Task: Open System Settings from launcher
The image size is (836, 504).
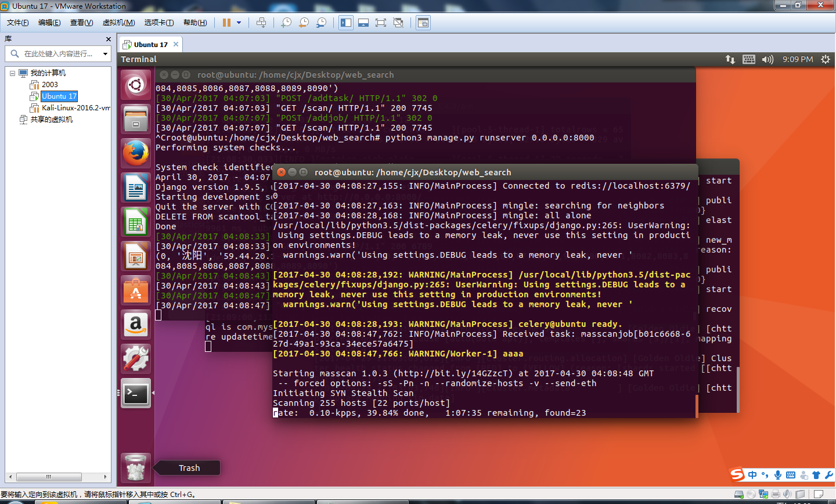Action: [x=136, y=359]
